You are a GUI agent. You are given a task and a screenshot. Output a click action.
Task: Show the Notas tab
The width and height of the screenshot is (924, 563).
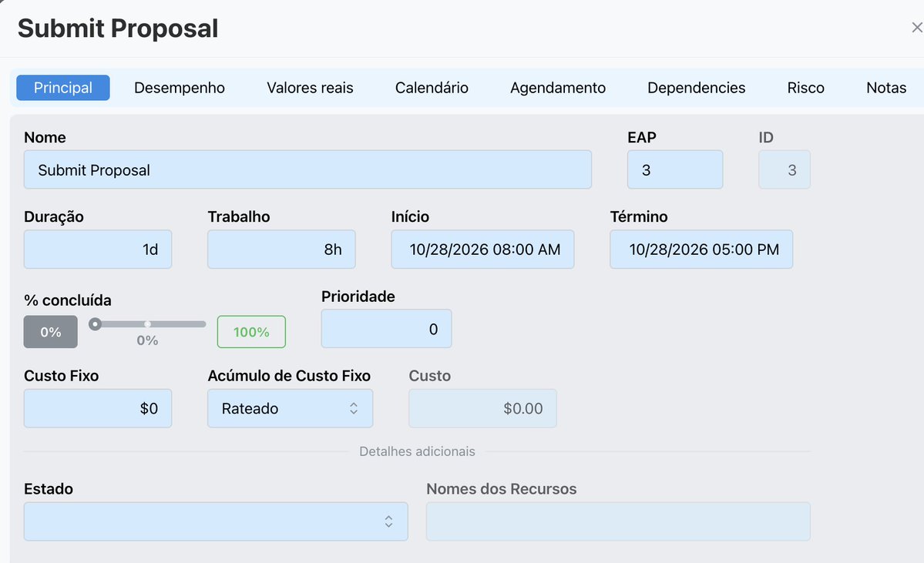pos(885,88)
